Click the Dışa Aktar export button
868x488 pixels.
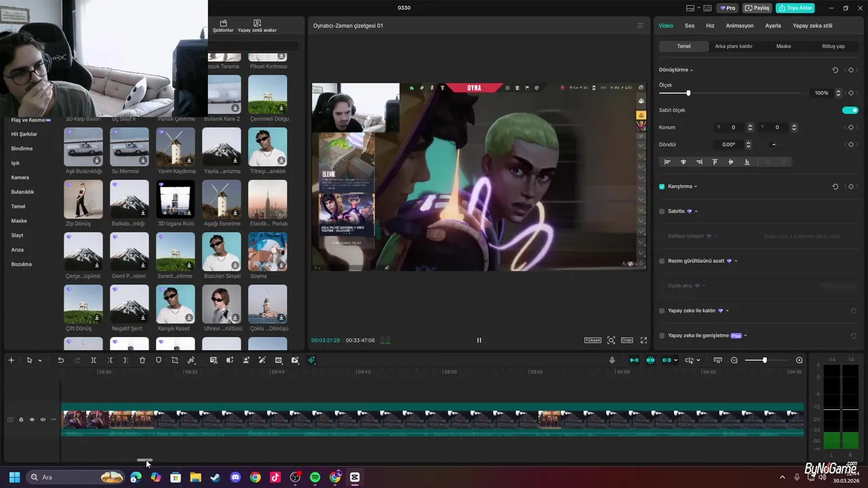pyautogui.click(x=795, y=8)
